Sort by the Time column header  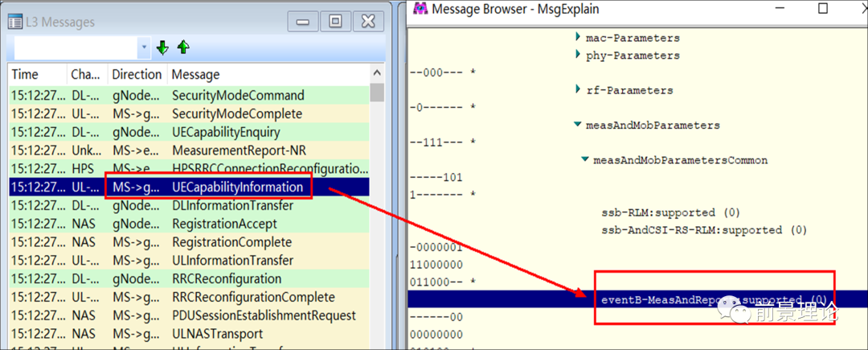click(x=25, y=75)
